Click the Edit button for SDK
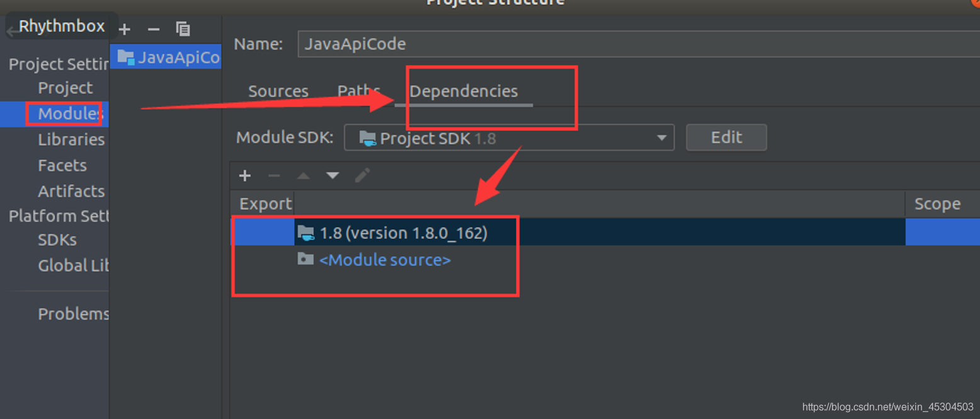980x419 pixels. click(726, 137)
